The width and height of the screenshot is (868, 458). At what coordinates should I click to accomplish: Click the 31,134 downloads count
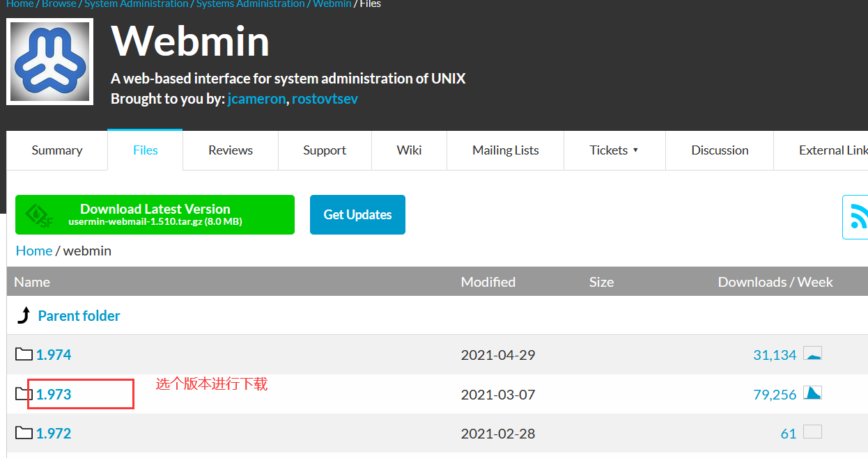[x=775, y=355]
